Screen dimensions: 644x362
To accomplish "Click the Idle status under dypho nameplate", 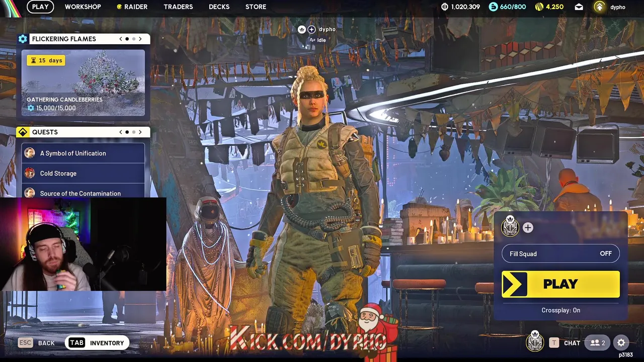I will 318,40.
